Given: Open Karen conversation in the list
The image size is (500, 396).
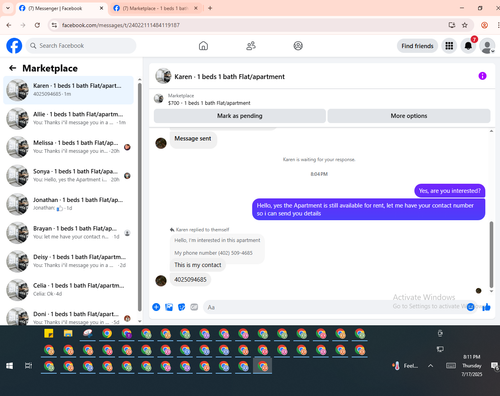Looking at the screenshot, I should tap(68, 90).
